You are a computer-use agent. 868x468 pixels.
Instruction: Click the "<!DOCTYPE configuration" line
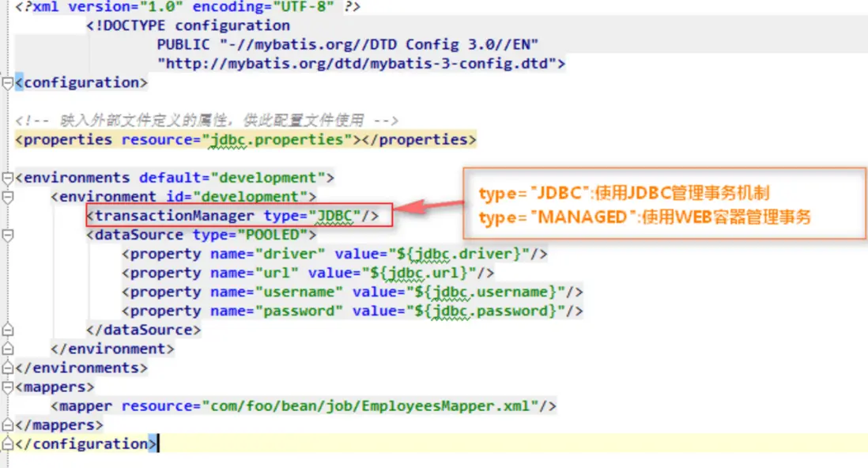[188, 25]
